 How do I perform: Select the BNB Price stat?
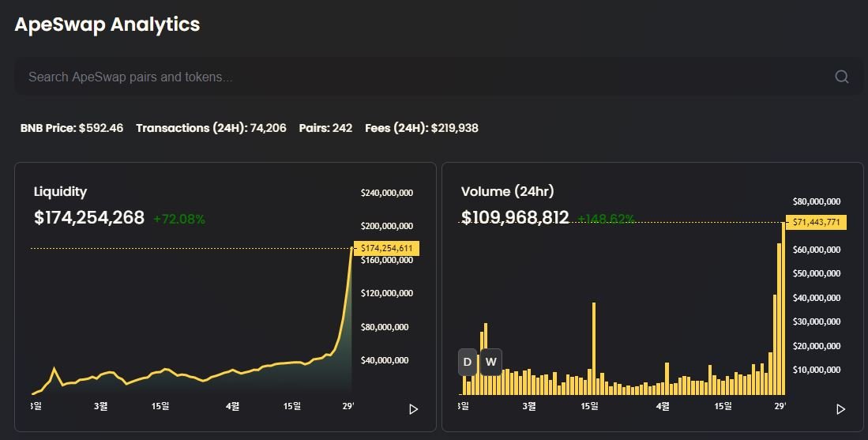click(72, 128)
